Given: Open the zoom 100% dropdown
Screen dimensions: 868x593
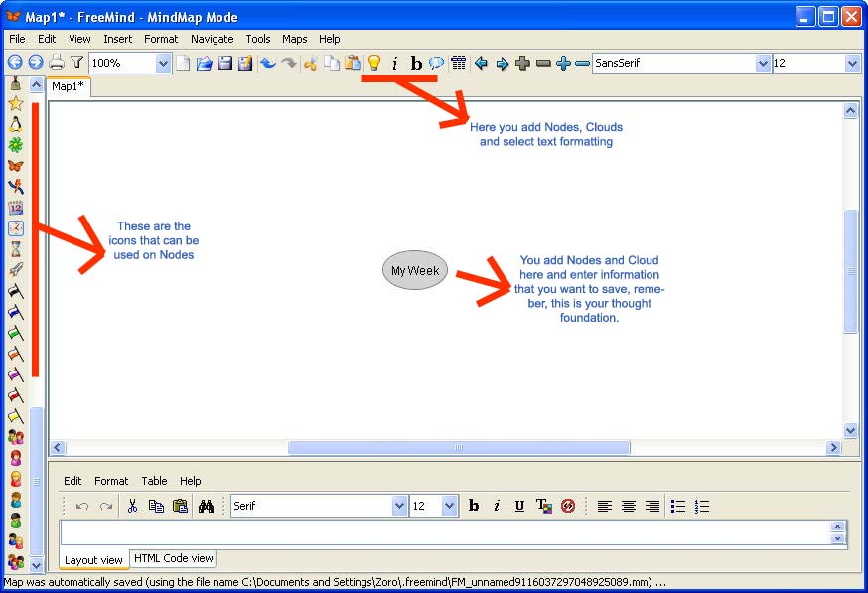Looking at the screenshot, I should point(164,63).
